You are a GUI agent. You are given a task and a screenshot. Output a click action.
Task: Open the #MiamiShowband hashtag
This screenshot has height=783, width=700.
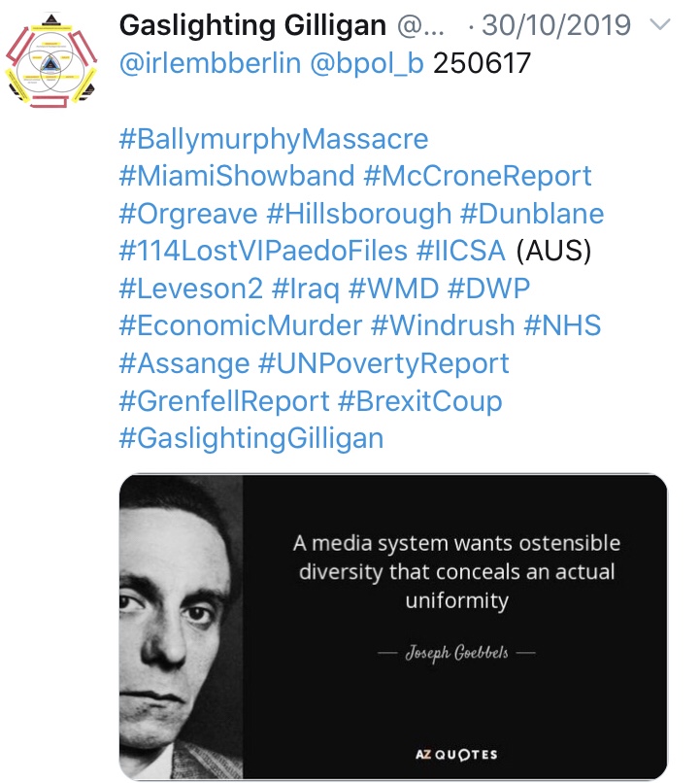coord(237,176)
